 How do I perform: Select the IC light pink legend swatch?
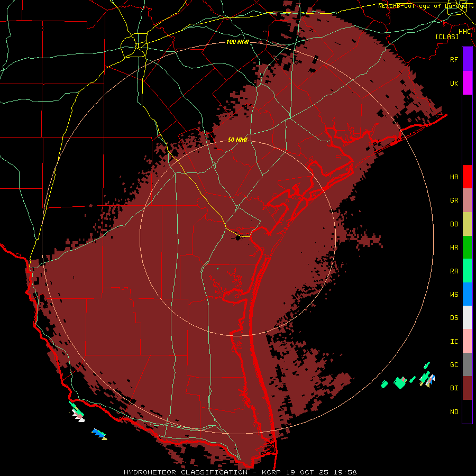coord(467,341)
